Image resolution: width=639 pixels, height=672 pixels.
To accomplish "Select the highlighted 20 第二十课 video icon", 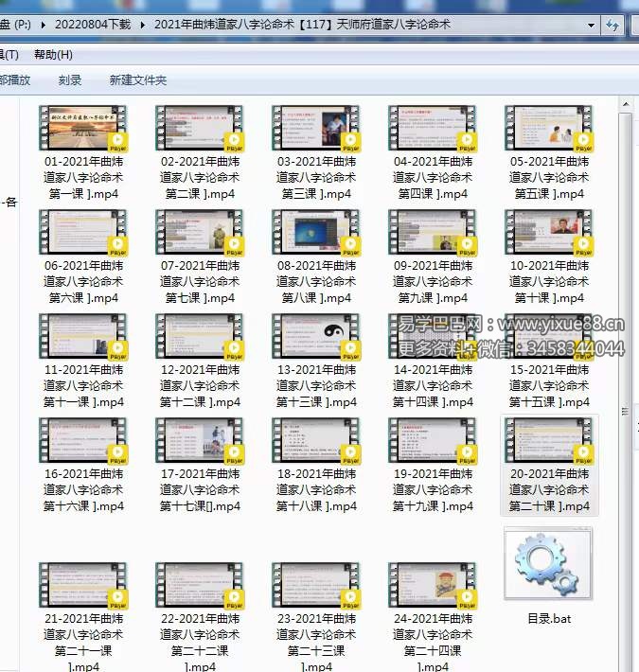I will click(x=549, y=440).
